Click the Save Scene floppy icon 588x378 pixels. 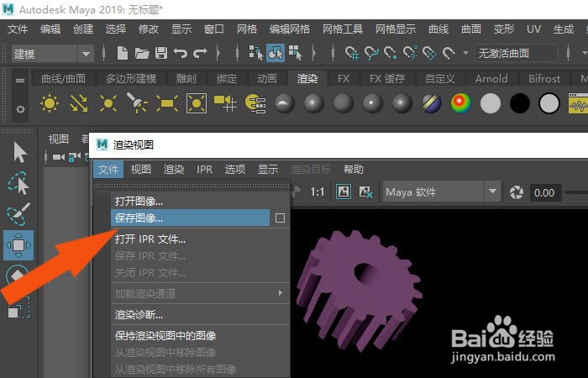[161, 53]
